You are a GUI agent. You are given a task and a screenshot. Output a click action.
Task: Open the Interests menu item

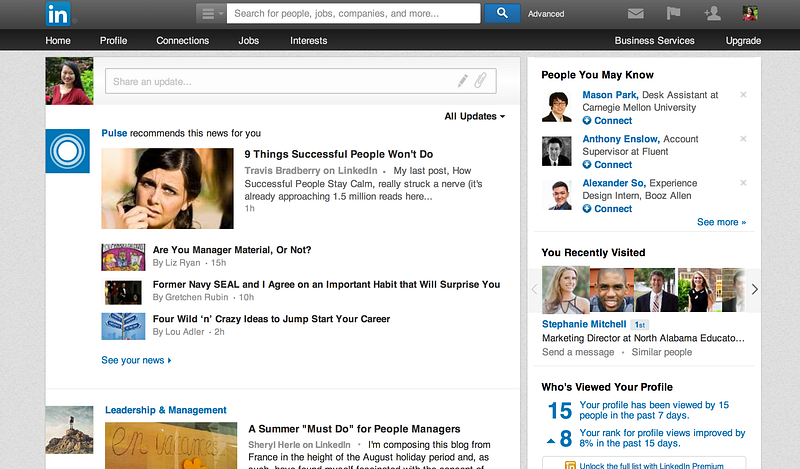click(x=309, y=40)
